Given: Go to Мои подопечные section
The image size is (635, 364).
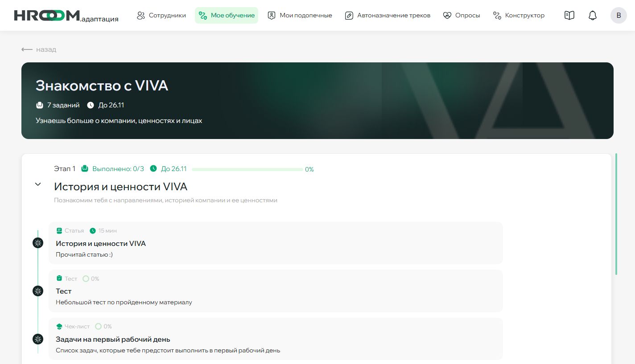Looking at the screenshot, I should 300,16.
